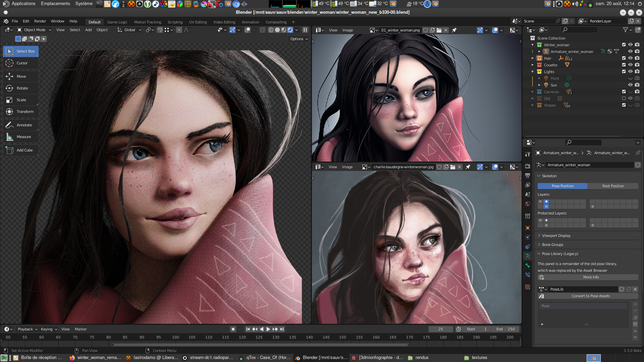
Task: Click the More Info button
Action: pos(588,277)
